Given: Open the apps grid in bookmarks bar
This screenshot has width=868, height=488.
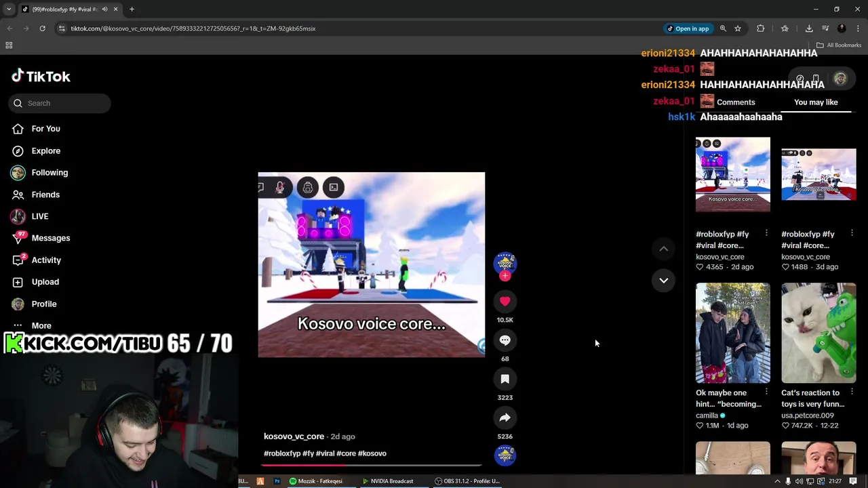Looking at the screenshot, I should point(9,45).
